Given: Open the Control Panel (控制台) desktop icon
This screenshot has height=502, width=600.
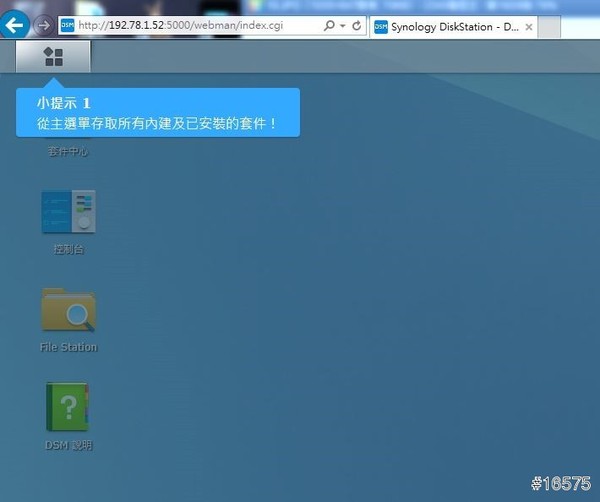Looking at the screenshot, I should (68, 211).
